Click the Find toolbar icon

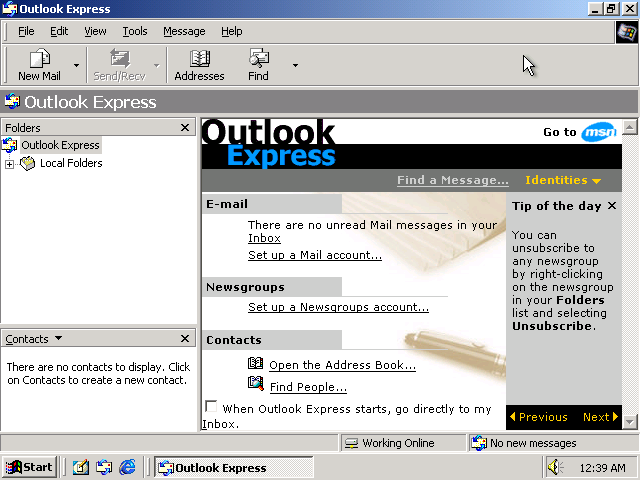tap(259, 58)
